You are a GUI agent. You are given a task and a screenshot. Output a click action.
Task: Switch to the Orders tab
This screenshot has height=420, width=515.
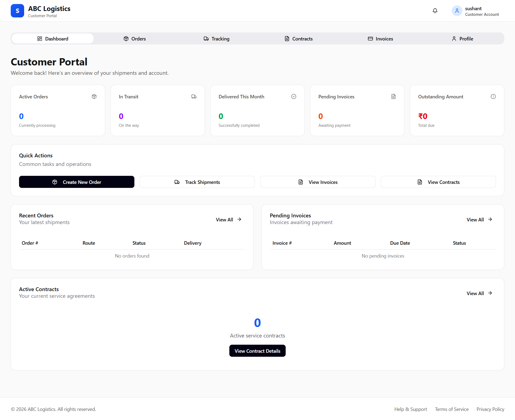coord(134,39)
